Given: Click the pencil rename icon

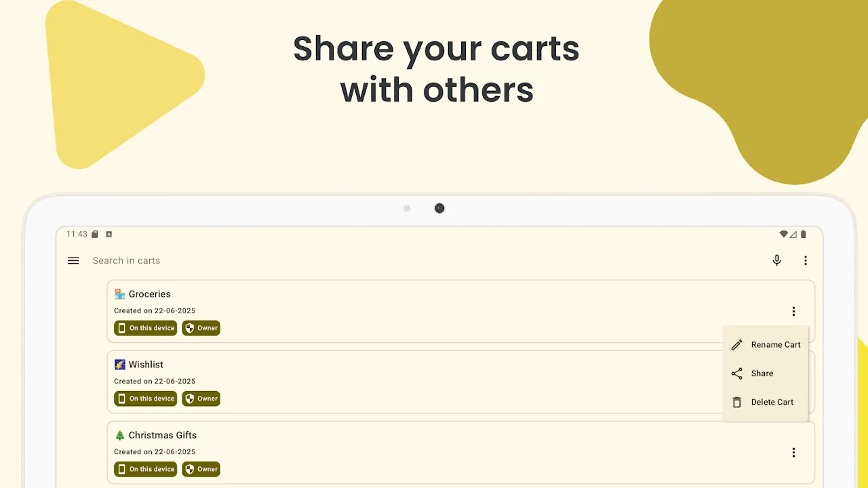Looking at the screenshot, I should point(737,345).
